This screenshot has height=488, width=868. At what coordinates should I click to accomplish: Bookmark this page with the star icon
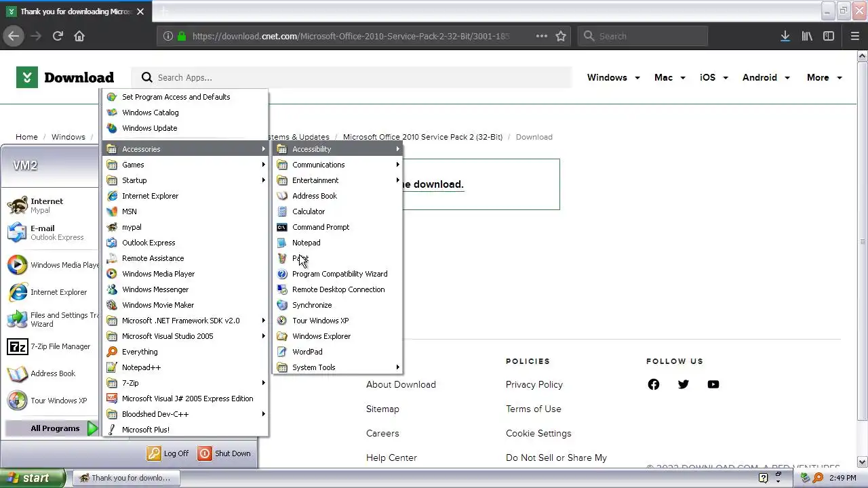click(561, 36)
